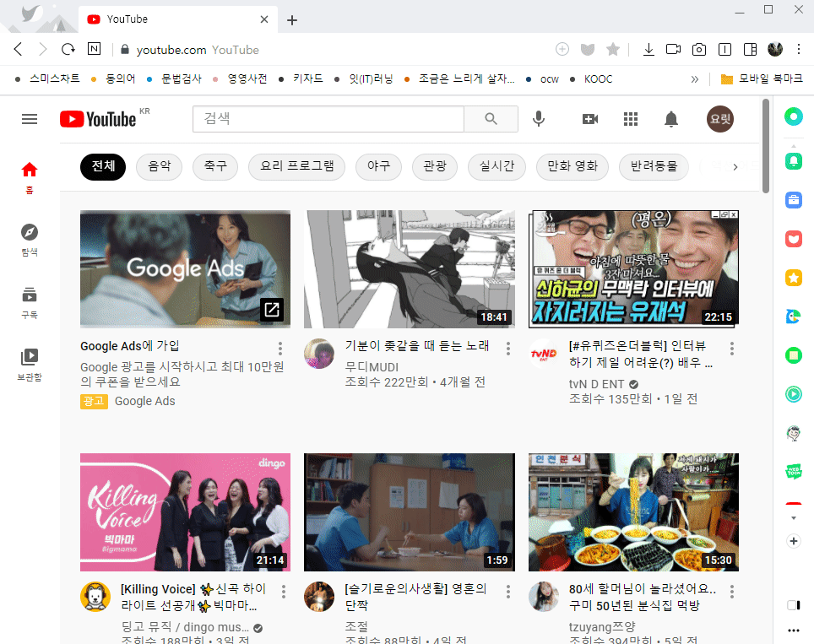The image size is (814, 644).
Task: Open the pink Killing Voice thumbnail
Action: coord(185,512)
